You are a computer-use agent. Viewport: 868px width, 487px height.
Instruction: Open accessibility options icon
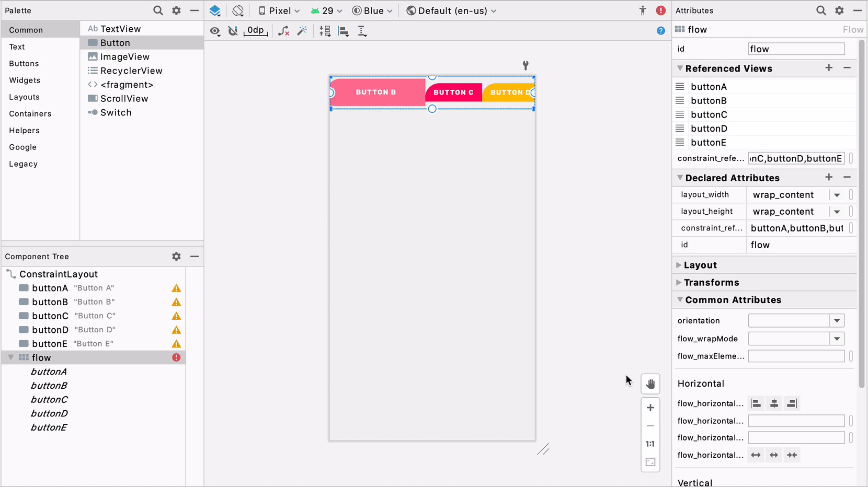pos(643,10)
